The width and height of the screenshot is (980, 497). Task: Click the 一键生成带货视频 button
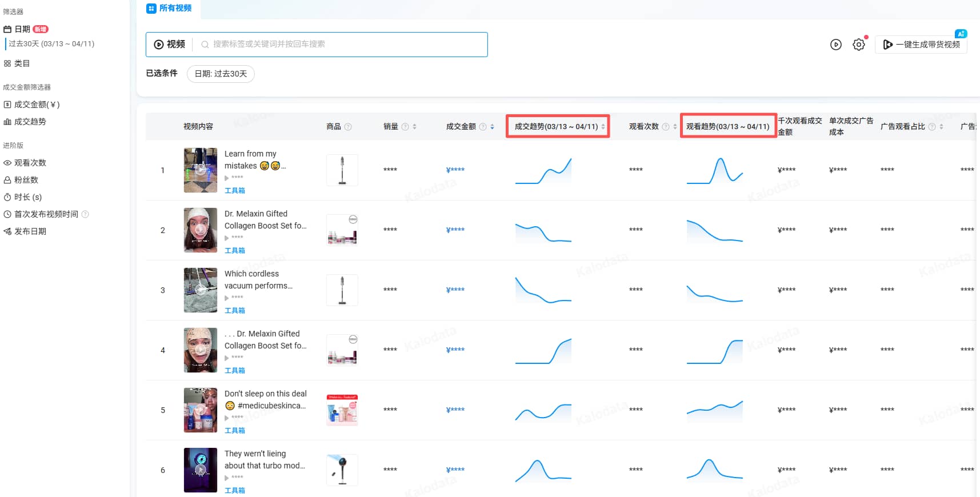pyautogui.click(x=921, y=45)
